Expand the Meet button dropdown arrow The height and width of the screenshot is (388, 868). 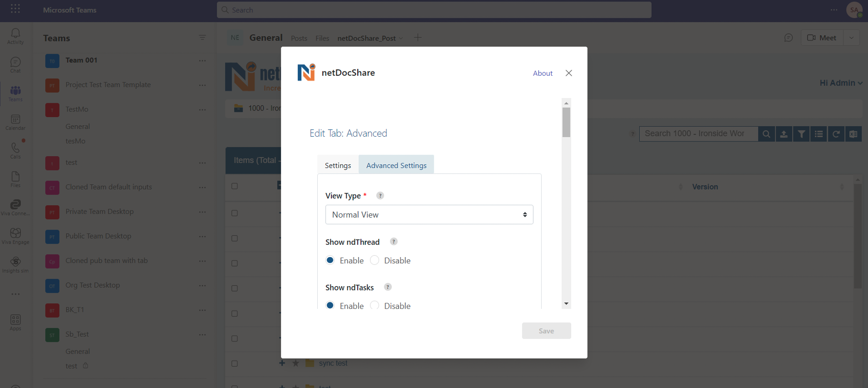point(851,38)
